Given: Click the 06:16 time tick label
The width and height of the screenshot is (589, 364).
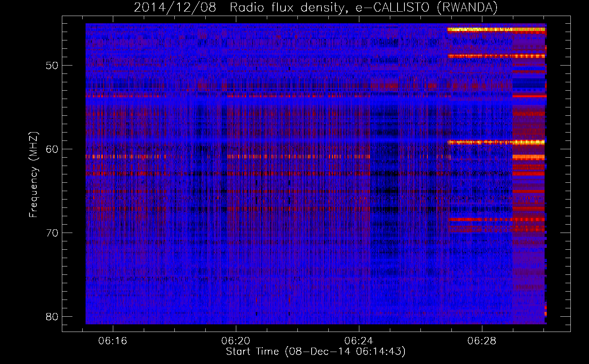Looking at the screenshot, I should coord(113,341).
